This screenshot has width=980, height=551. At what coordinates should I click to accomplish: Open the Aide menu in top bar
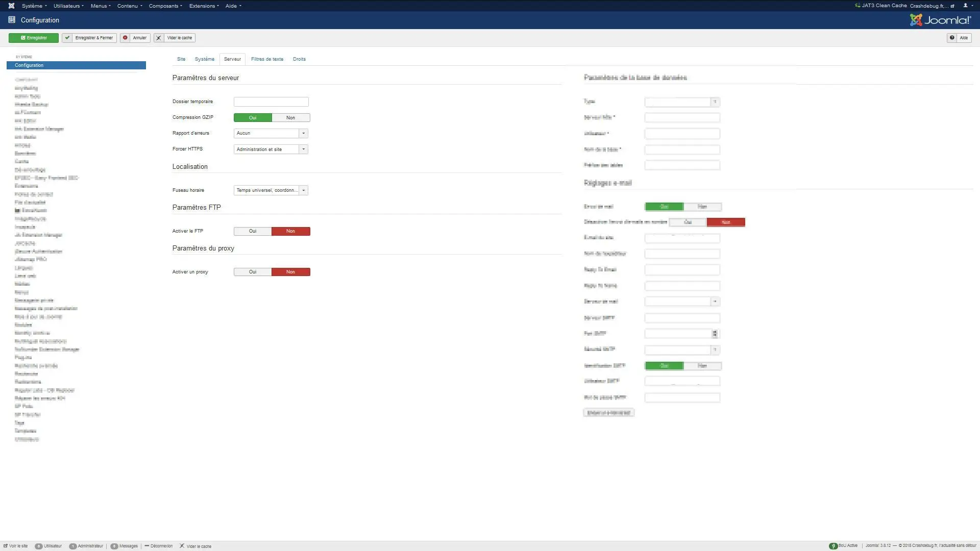tap(233, 6)
